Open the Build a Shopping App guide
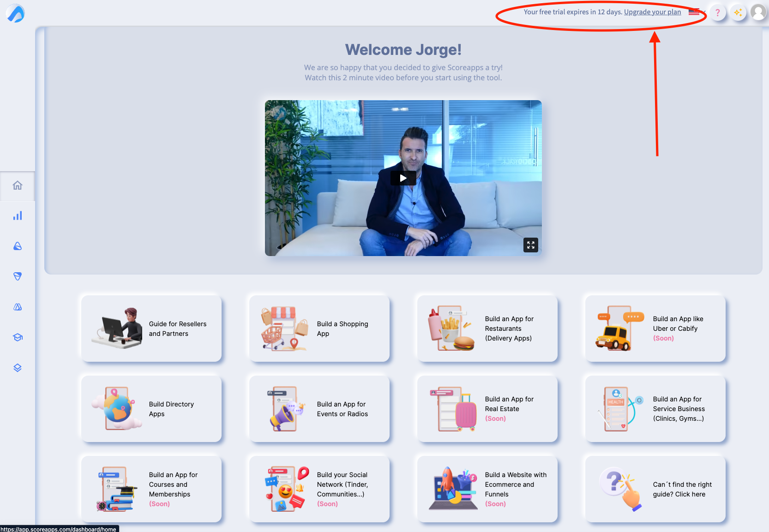The image size is (769, 532). coord(319,329)
